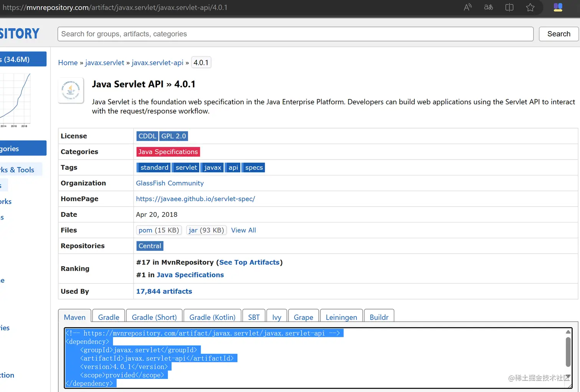Download the pom (15 KB) file
Screen dimensions: 580x392
(x=159, y=230)
